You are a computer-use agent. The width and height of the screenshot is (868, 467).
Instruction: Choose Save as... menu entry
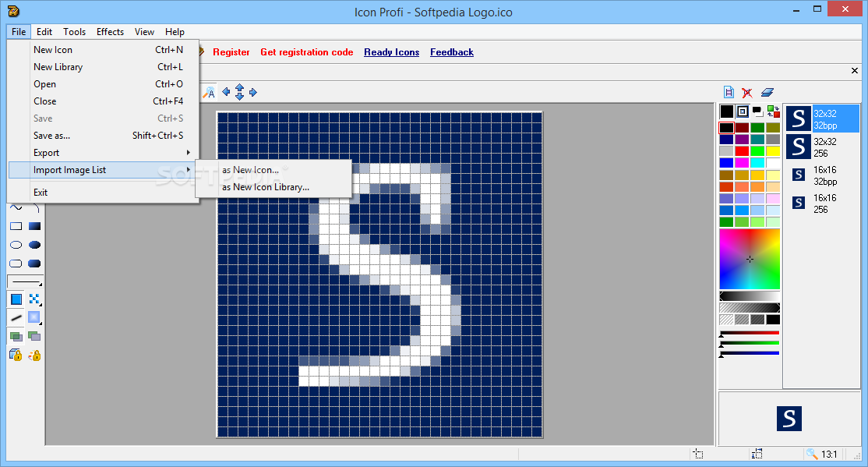point(104,136)
